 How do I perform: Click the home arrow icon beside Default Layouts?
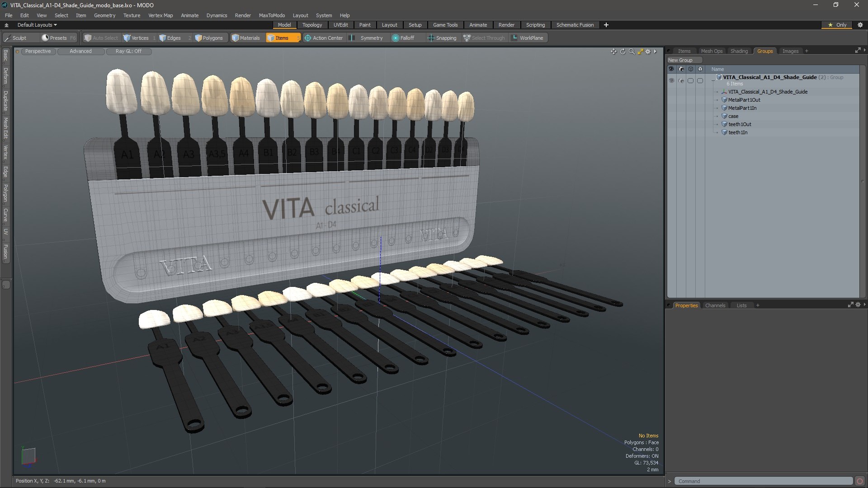(6, 25)
